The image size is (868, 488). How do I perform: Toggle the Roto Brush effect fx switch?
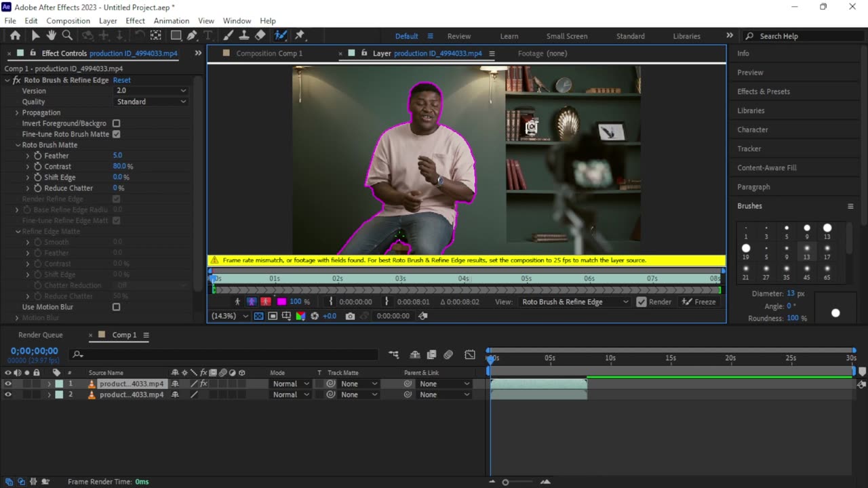[203, 384]
